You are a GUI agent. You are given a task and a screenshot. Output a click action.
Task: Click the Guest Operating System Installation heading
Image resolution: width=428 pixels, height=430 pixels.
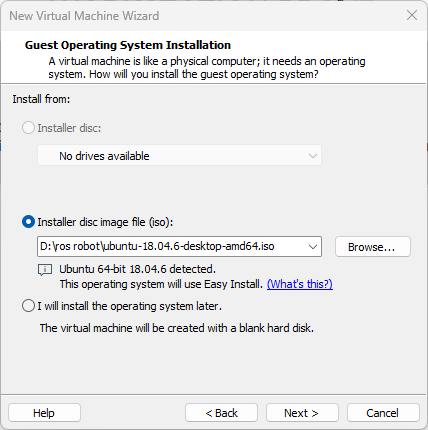pos(128,45)
